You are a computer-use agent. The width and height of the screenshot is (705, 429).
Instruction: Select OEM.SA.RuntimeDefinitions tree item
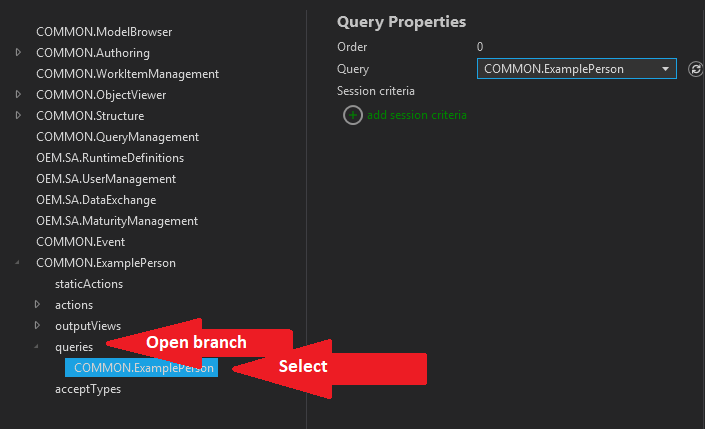point(110,158)
